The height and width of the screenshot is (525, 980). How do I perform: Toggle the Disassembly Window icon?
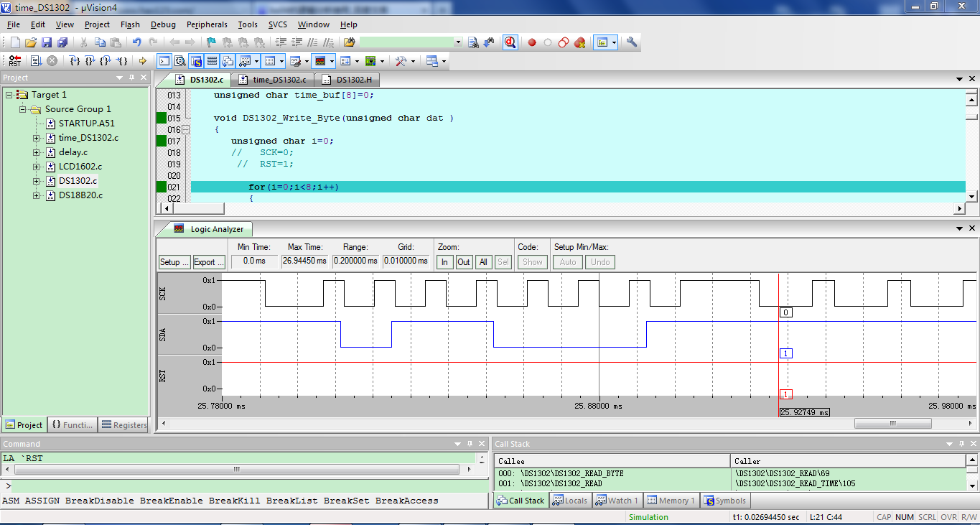tap(180, 61)
